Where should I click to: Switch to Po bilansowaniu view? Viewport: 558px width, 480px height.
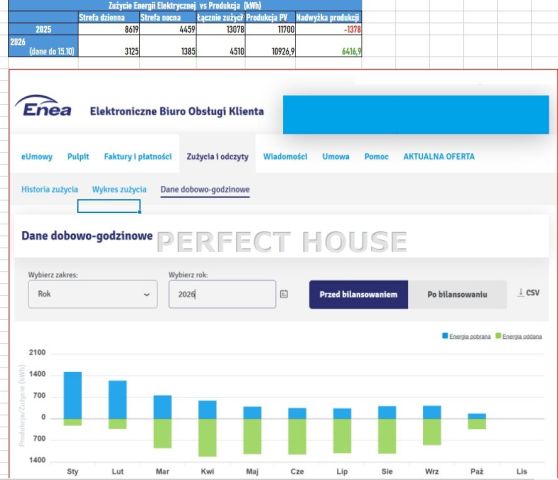click(x=457, y=295)
